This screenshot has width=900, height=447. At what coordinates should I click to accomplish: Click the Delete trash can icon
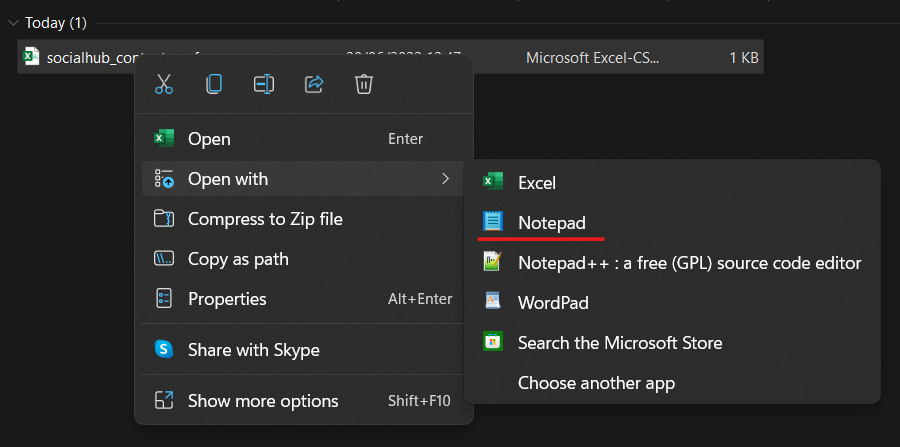click(x=364, y=85)
